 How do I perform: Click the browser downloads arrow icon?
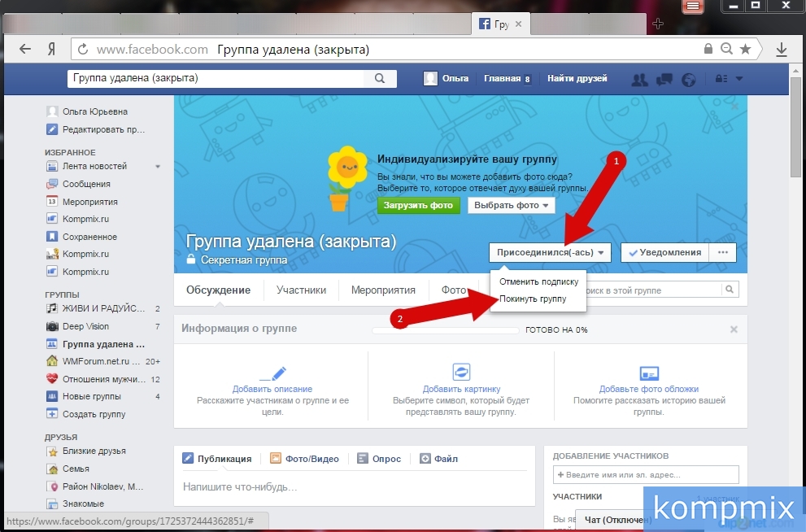click(782, 50)
